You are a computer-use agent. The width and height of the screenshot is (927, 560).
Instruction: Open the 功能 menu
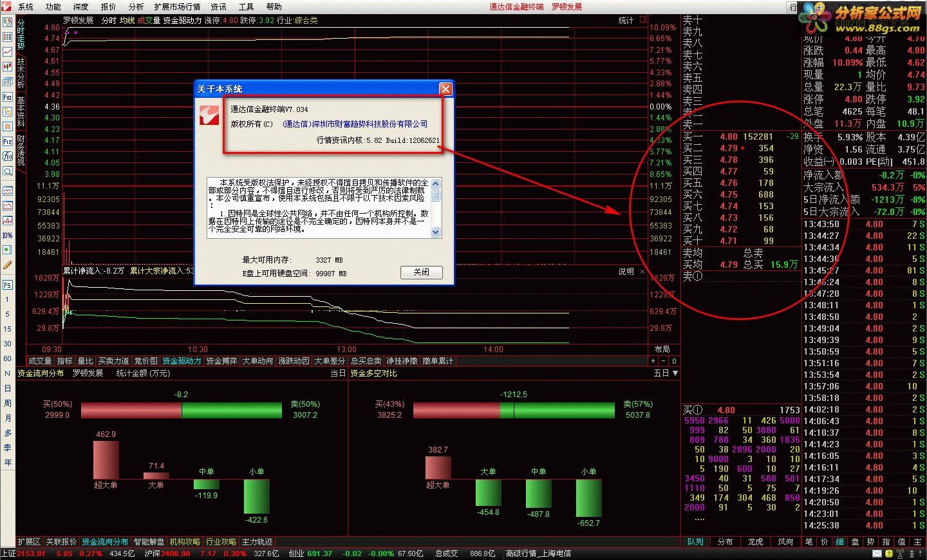53,6
